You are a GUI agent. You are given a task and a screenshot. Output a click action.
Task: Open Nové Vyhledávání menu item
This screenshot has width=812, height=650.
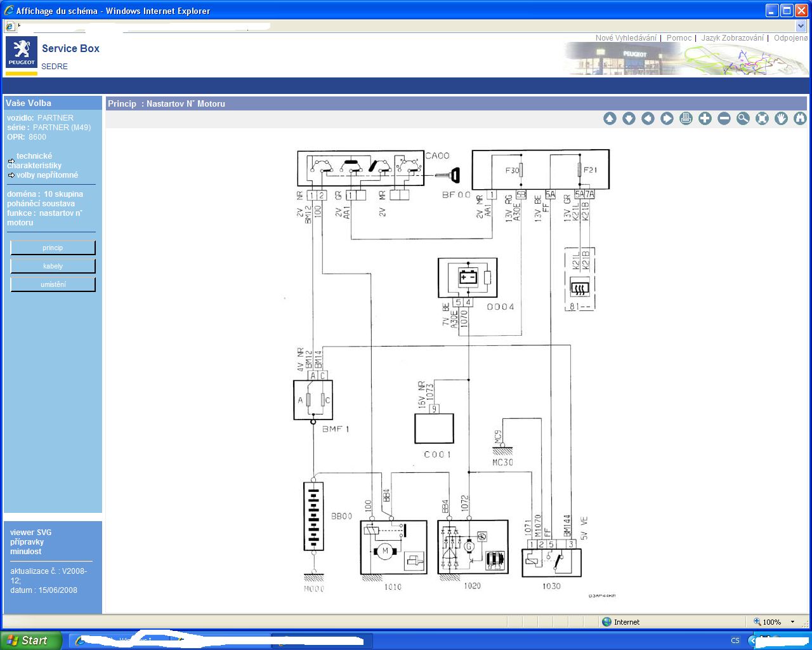pos(625,38)
